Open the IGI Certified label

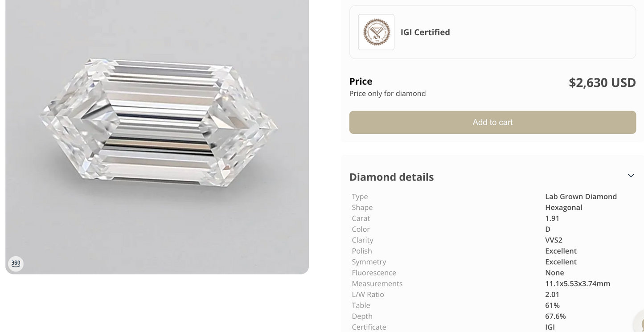pos(425,32)
